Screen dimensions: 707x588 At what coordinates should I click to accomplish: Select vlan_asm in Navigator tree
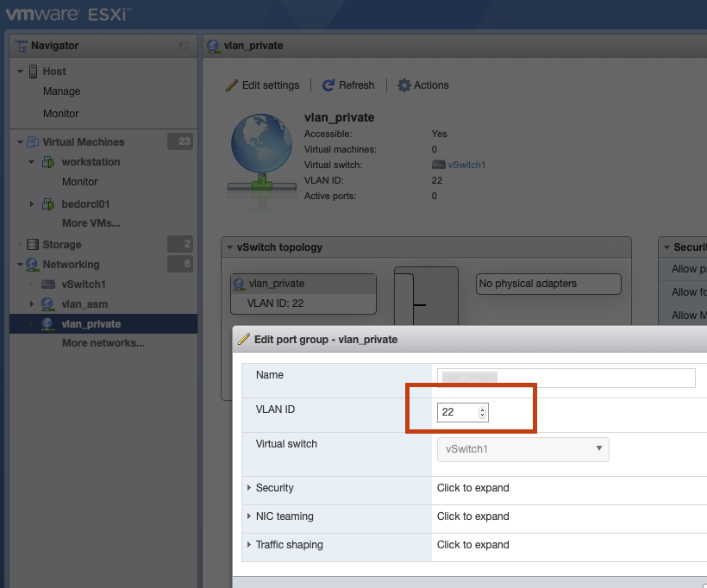tap(84, 304)
